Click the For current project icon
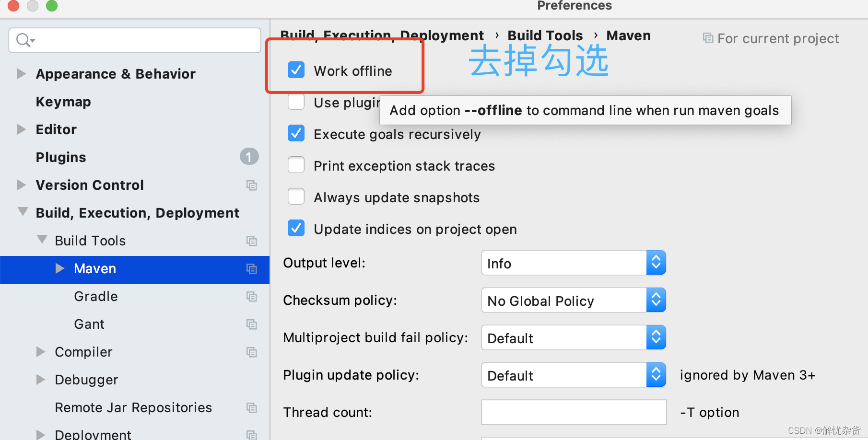 [x=707, y=38]
